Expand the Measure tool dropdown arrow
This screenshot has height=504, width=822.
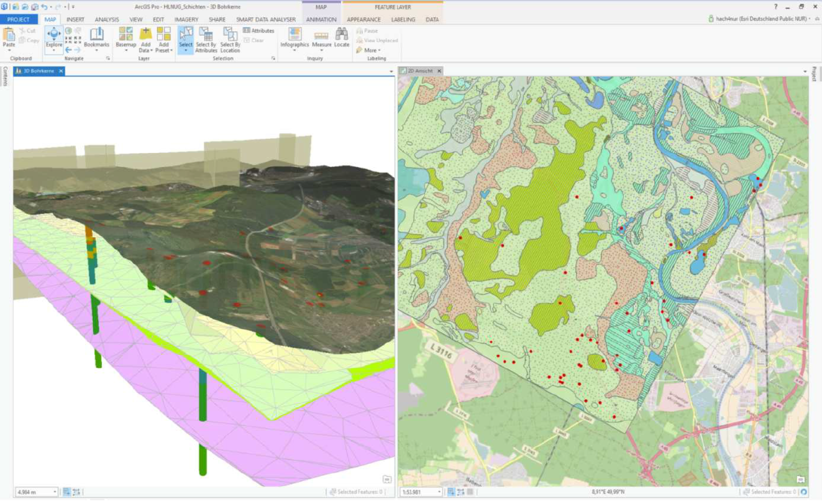pyautogui.click(x=322, y=51)
